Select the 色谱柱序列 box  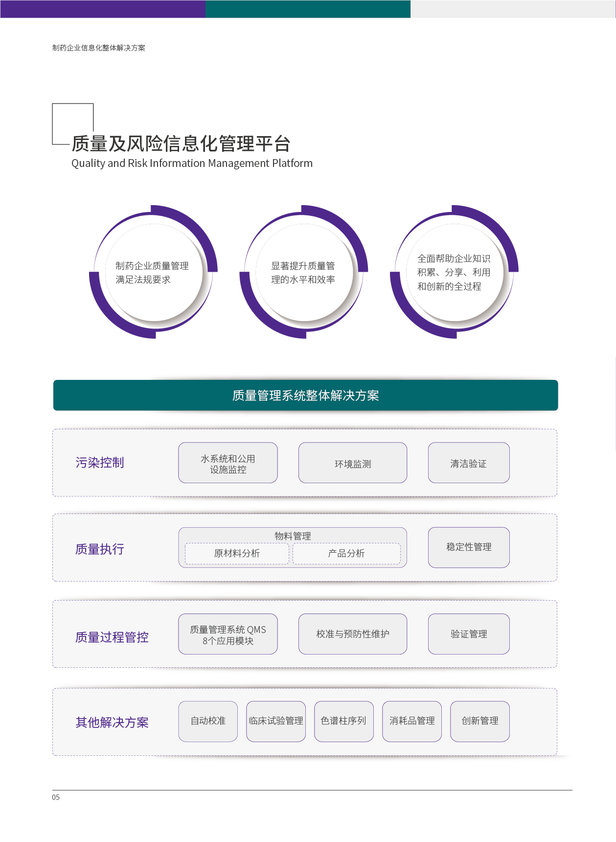coord(343,721)
